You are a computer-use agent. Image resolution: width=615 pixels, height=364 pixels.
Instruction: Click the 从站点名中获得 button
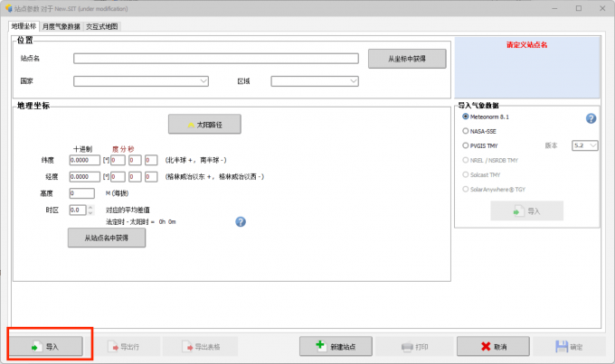click(x=107, y=238)
